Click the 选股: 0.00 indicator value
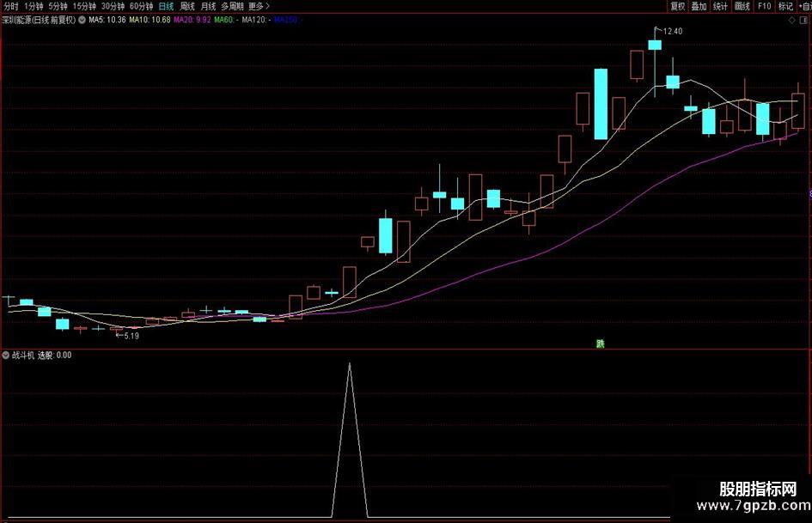 pos(54,356)
